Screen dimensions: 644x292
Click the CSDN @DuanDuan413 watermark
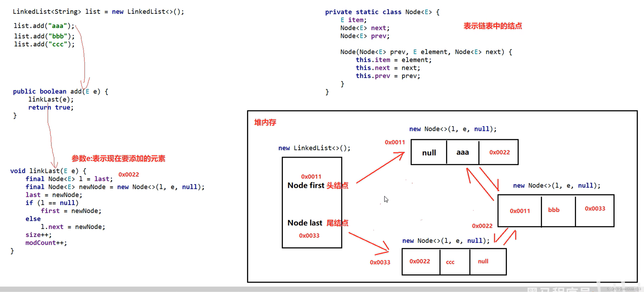624,289
